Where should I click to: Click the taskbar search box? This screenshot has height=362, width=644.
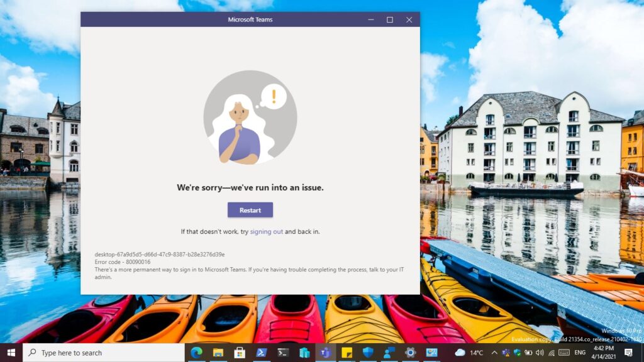[104, 353]
